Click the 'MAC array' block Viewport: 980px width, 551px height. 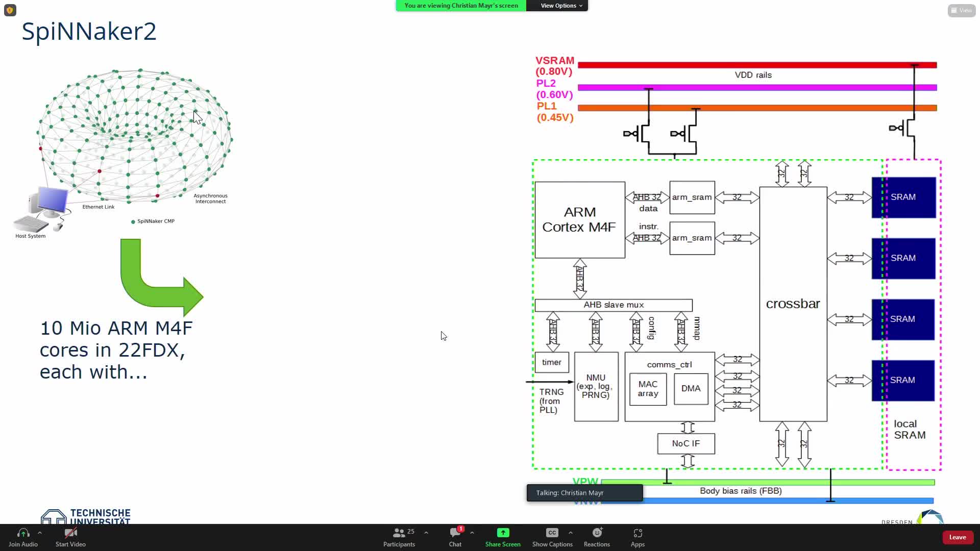[648, 389]
